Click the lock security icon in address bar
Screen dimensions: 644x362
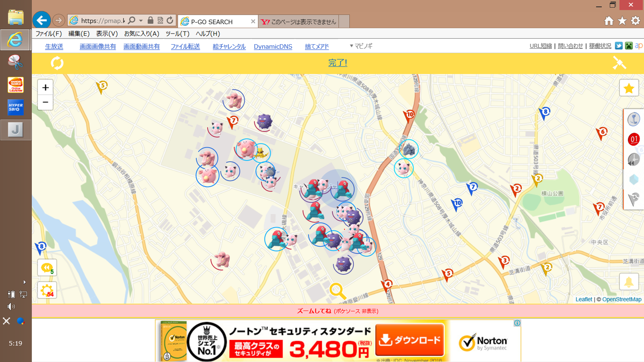click(150, 21)
